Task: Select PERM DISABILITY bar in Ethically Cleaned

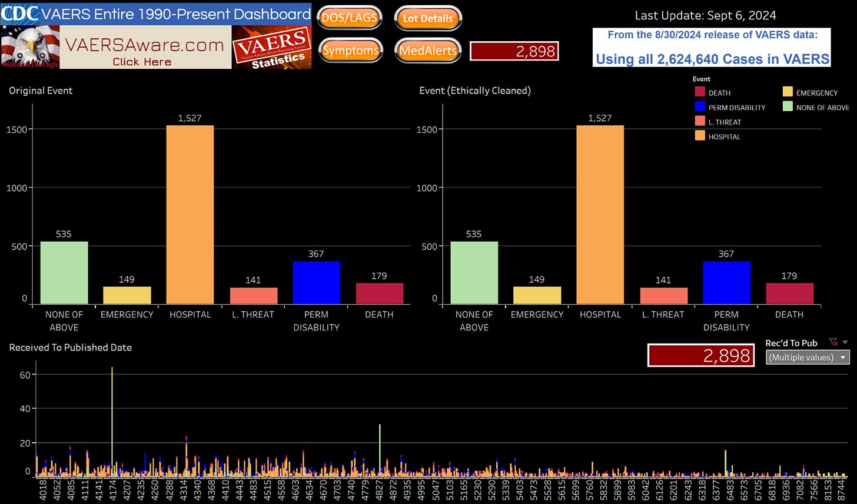Action: [x=726, y=283]
